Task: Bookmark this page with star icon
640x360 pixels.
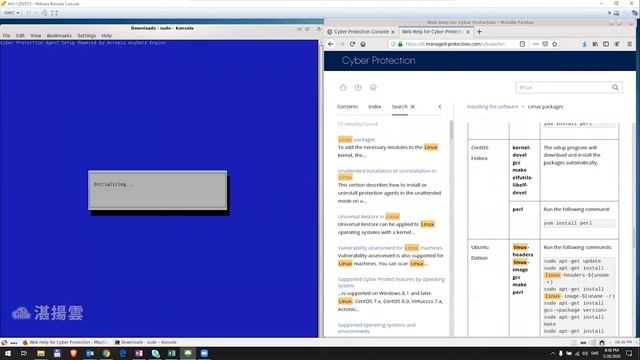Action: point(555,44)
